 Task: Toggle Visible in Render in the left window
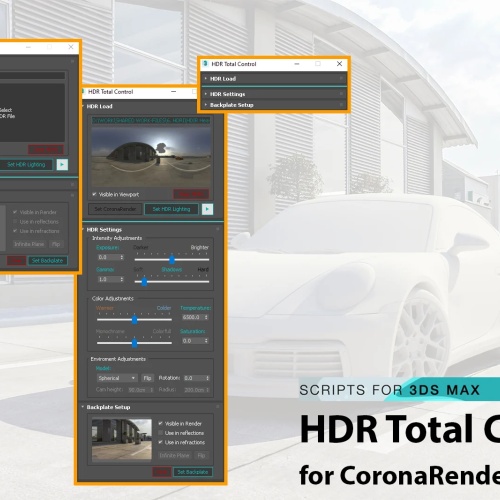pos(15,212)
